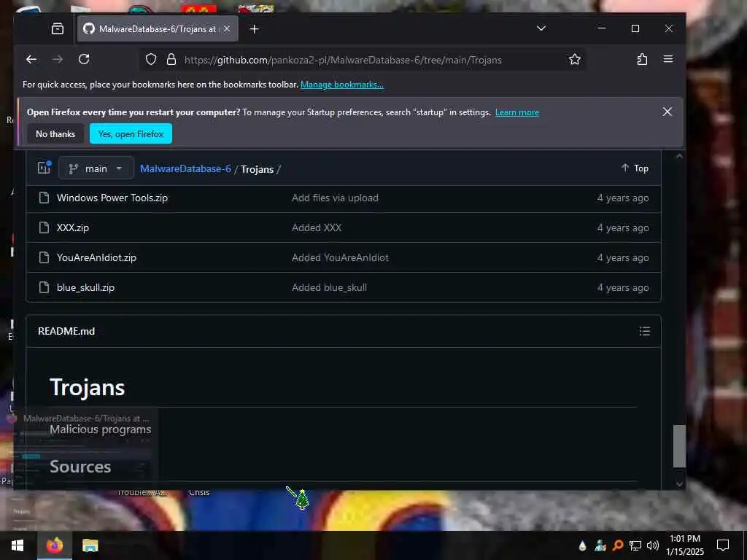Screen dimensions: 747x560
Task: Open the Manage bookmarks link
Action: pyautogui.click(x=341, y=85)
